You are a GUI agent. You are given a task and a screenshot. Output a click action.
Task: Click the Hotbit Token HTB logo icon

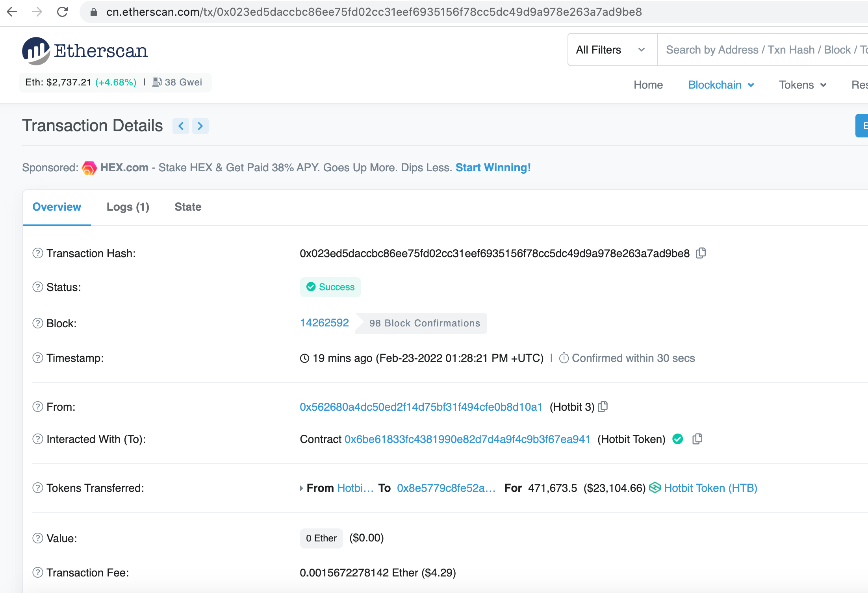[655, 488]
